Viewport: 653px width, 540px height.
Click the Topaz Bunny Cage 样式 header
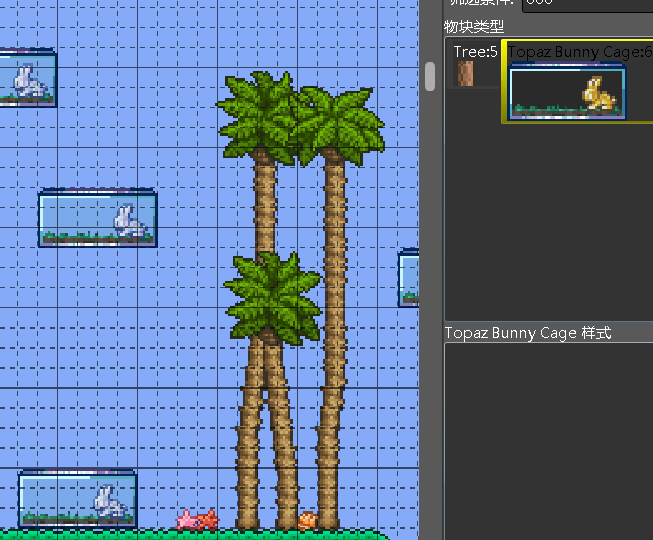click(527, 333)
